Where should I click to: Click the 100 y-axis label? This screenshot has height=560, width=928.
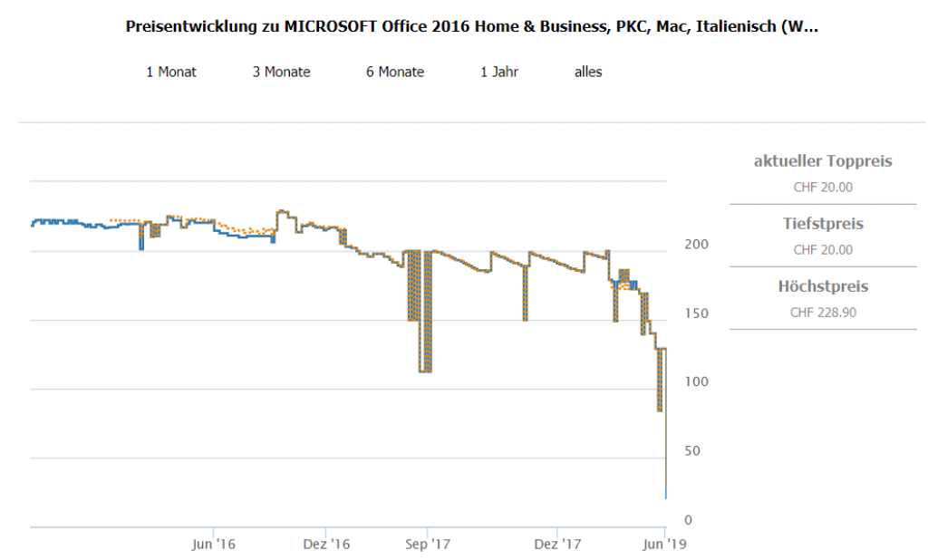tap(695, 382)
